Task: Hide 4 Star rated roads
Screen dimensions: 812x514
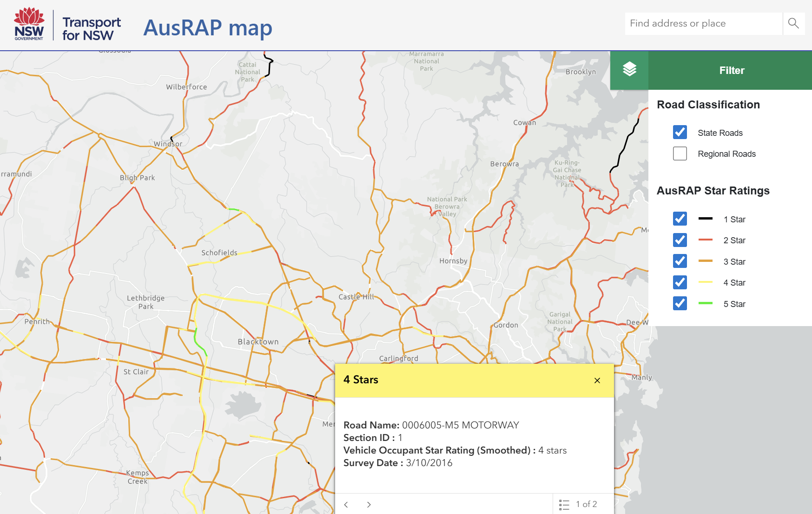Action: [680, 282]
